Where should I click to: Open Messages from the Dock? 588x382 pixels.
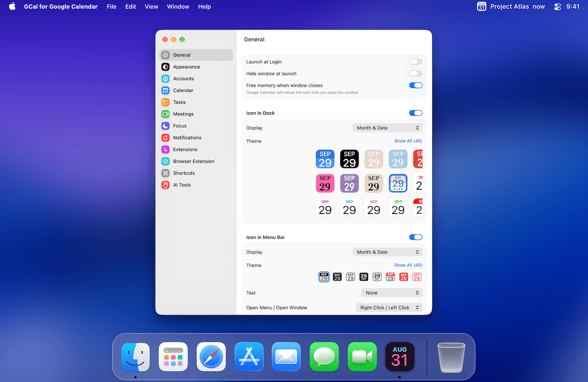click(x=324, y=357)
